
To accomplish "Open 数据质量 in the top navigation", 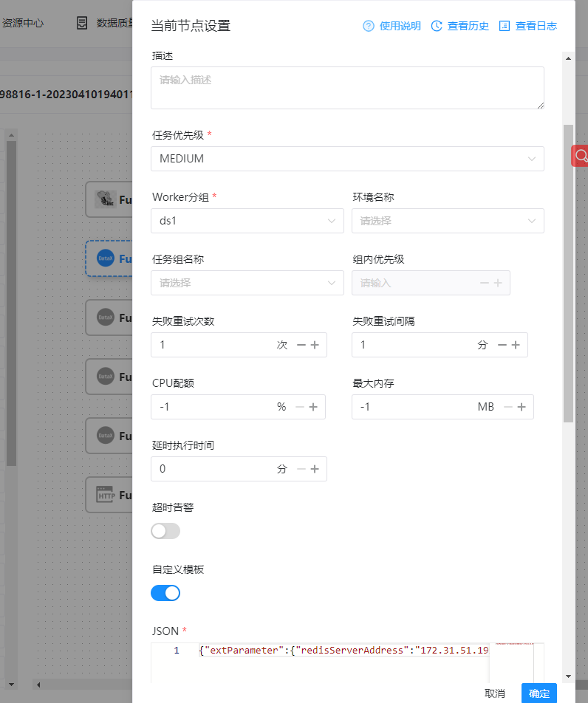I will coord(114,23).
